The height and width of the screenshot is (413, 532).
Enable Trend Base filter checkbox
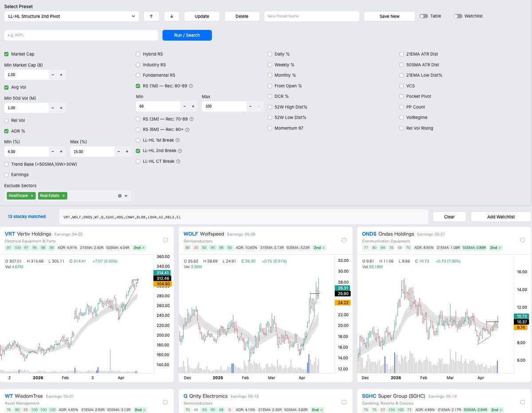tap(6, 164)
